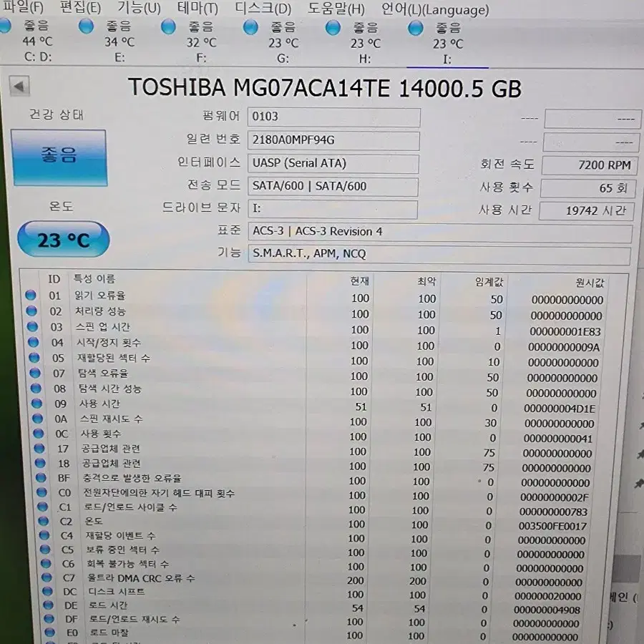Open the 파일(F) menu
This screenshot has width=644, height=644.
pyautogui.click(x=23, y=6)
